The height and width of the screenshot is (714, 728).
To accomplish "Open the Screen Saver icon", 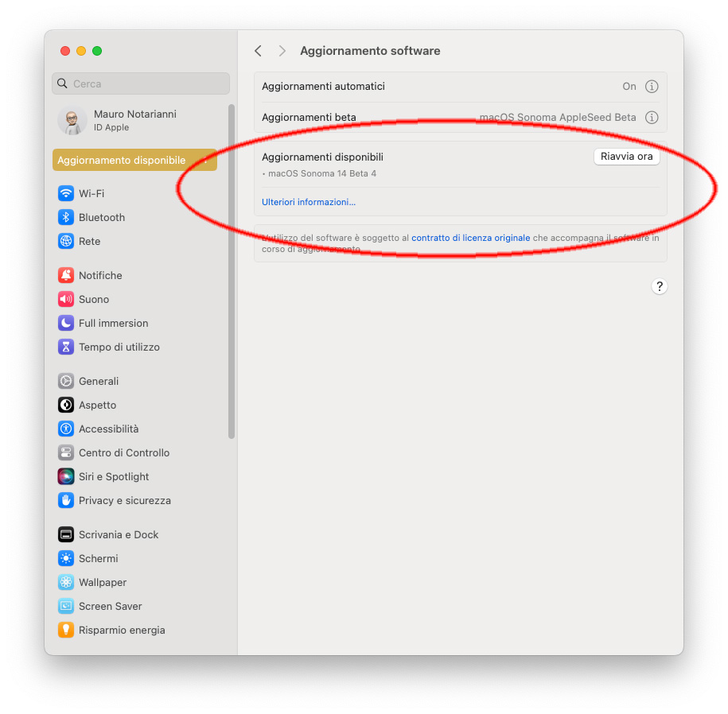I will tap(66, 607).
